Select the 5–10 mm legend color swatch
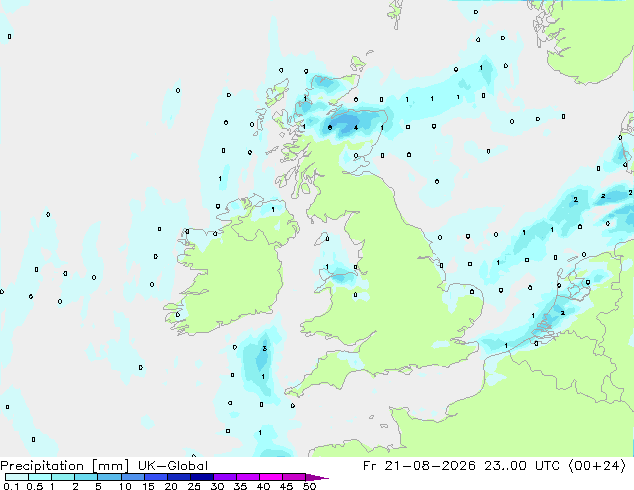Screen dimensions: 634x490 (109, 477)
